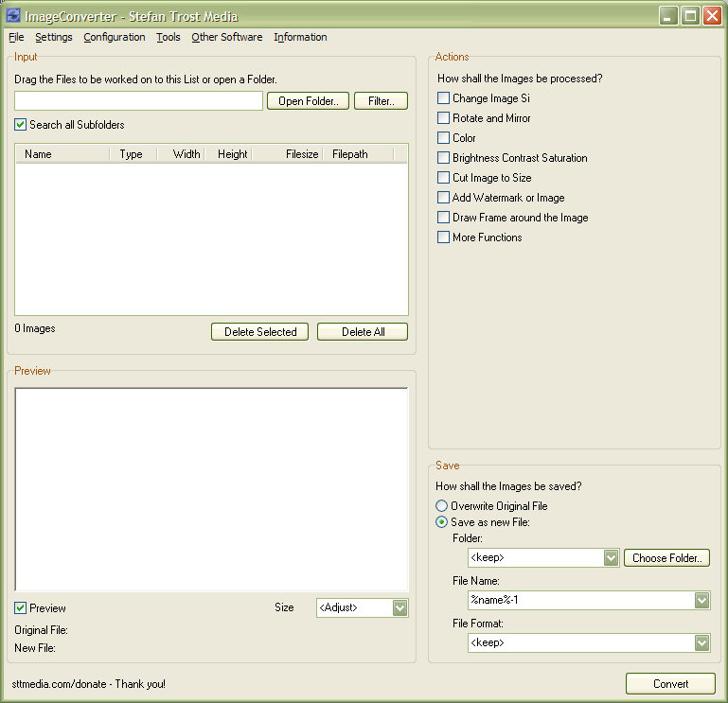Uncheck Search all Subfolders
This screenshot has width=728, height=703.
(21, 125)
